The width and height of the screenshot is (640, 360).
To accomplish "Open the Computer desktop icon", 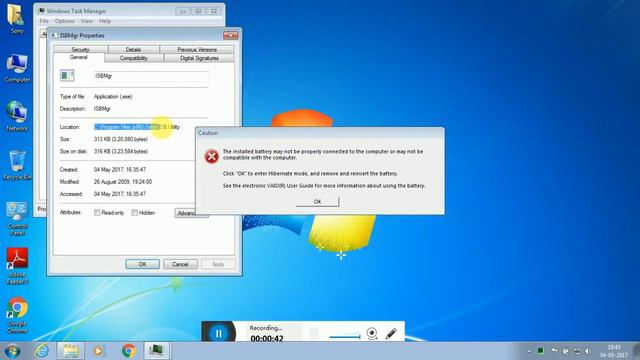I will [17, 69].
